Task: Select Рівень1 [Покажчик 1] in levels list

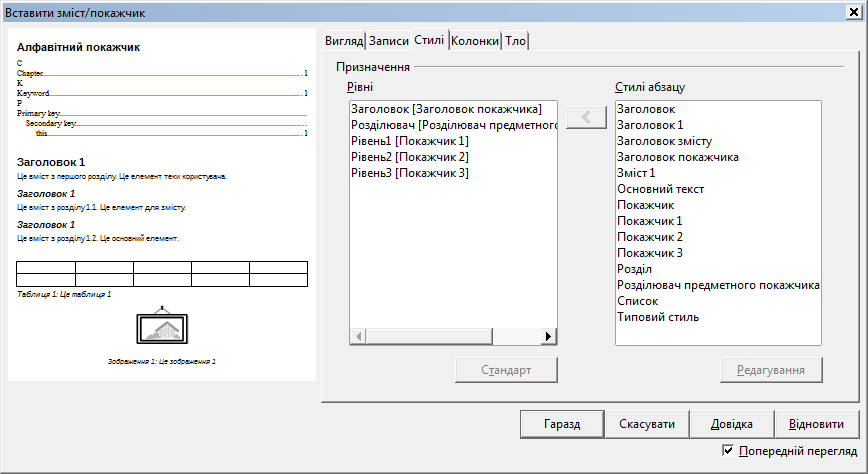Action: 409,141
